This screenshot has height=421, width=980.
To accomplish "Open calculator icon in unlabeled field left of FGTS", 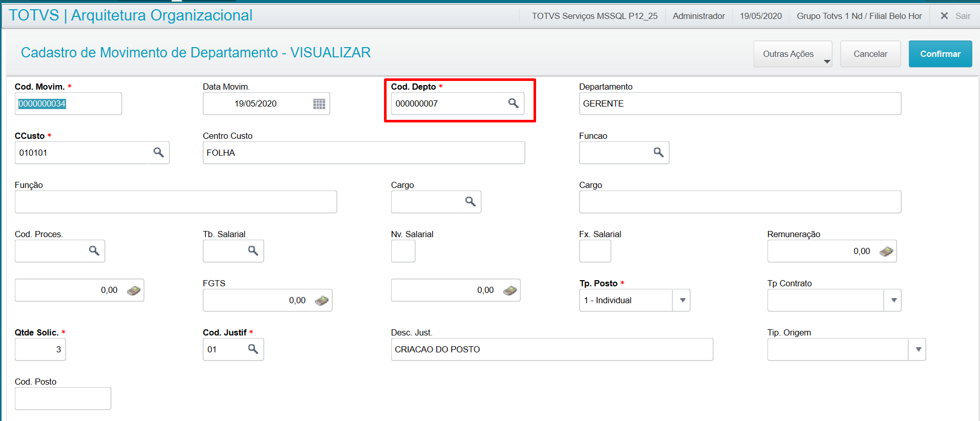I will 134,290.
